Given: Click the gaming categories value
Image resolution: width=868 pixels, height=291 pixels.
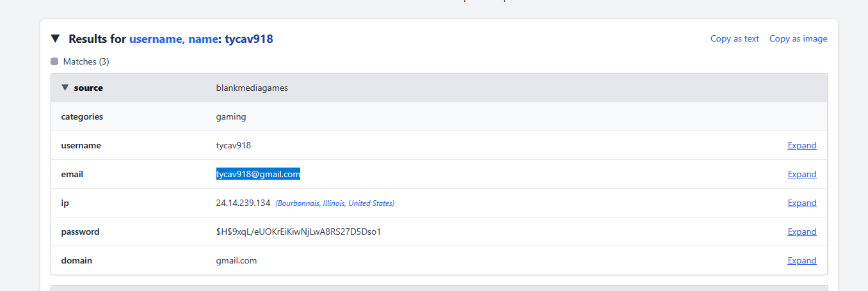Looking at the screenshot, I should (x=230, y=117).
